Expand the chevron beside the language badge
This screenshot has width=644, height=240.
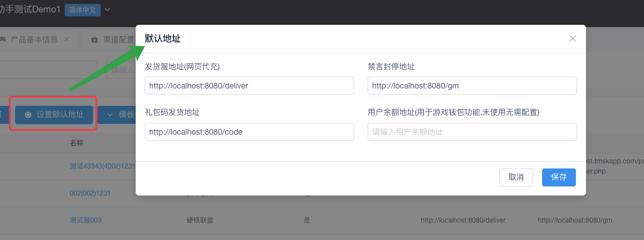point(108,10)
